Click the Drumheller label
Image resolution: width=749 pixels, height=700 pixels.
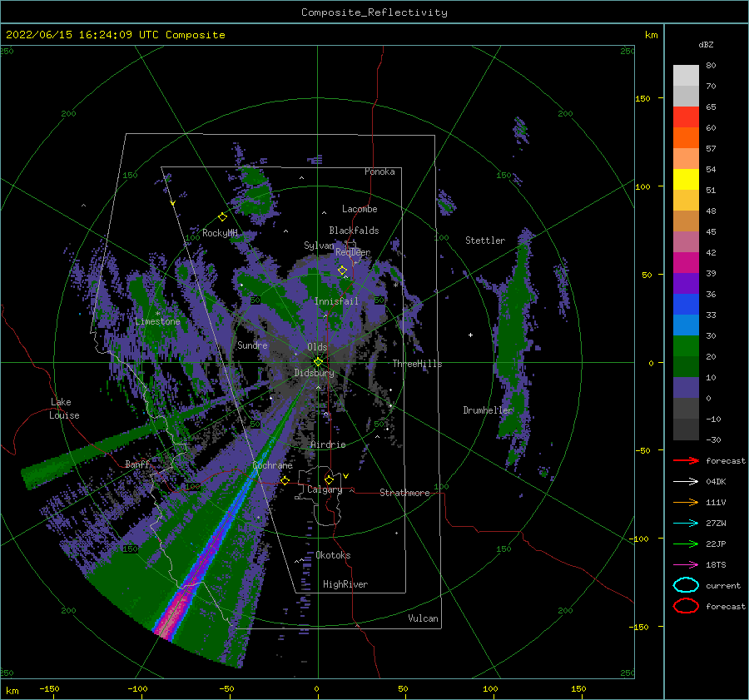click(x=488, y=410)
